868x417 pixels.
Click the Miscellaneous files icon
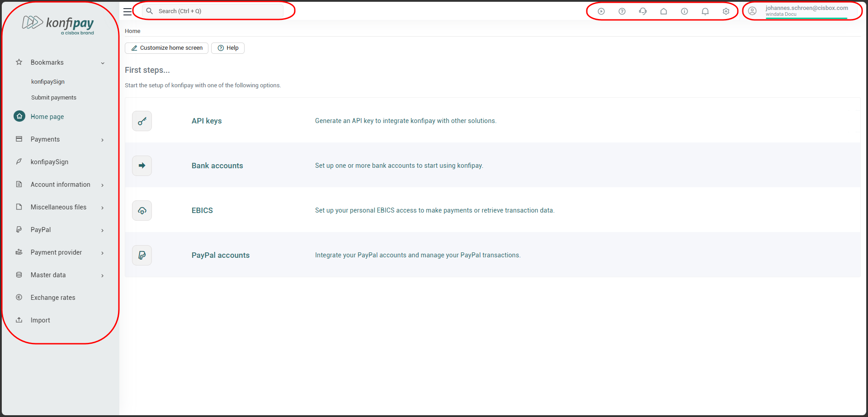pos(19,207)
